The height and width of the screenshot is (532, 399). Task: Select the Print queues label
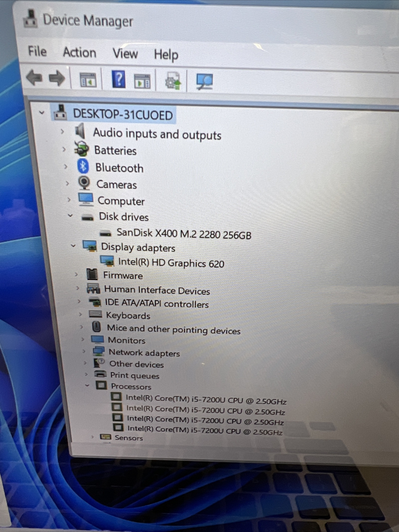(x=135, y=375)
